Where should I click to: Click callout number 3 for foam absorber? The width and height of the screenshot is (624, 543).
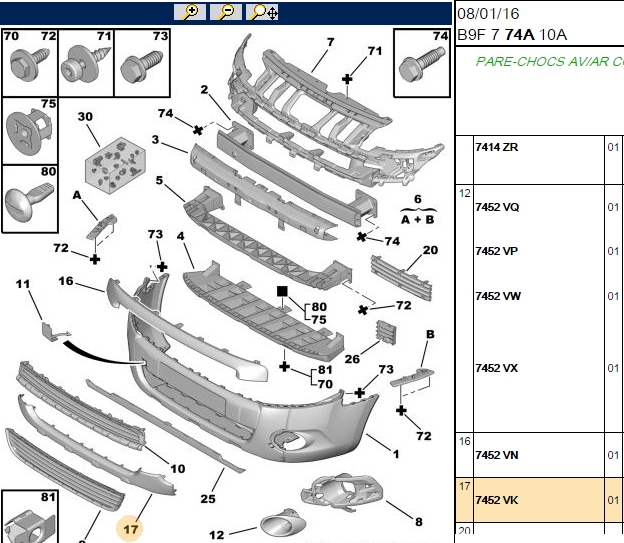155,139
